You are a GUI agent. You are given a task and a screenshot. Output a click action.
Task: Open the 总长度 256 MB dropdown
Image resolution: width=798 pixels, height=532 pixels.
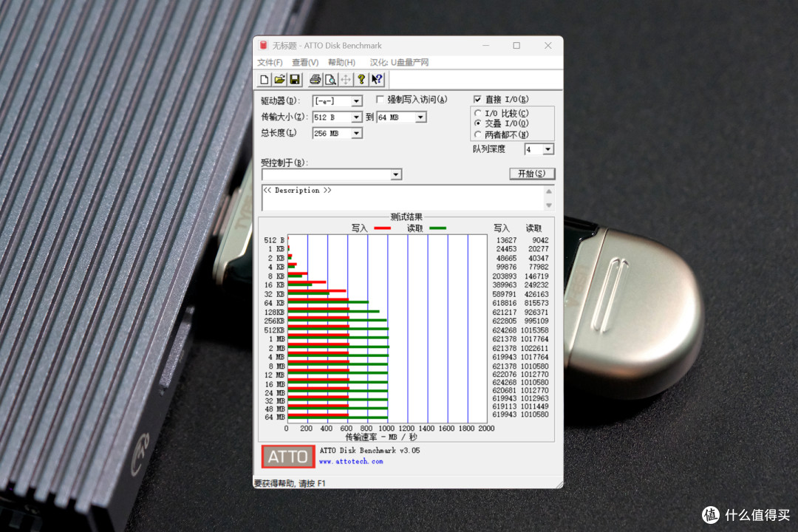357,134
